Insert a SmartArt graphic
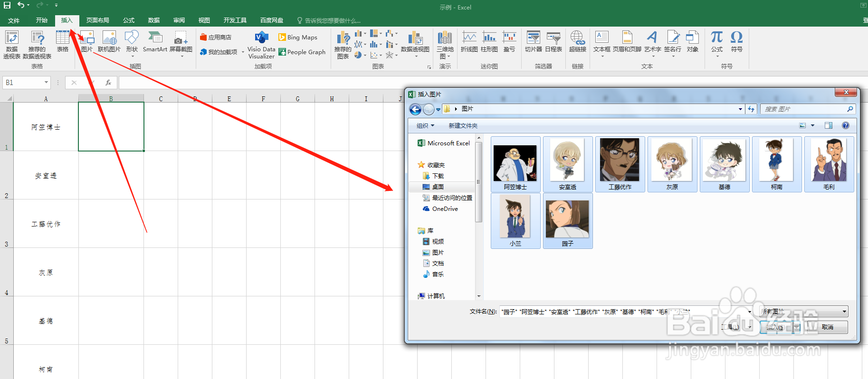Screen dimensions: 868x379 [x=155, y=41]
